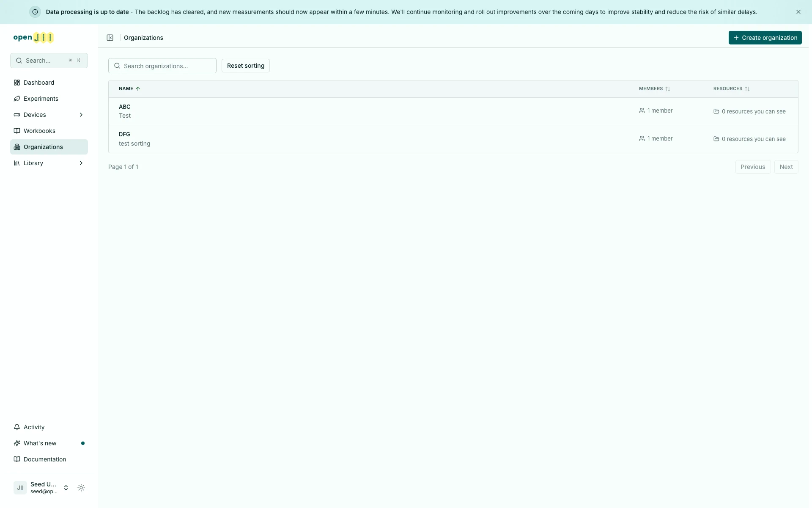Click Reset sorting
The image size is (812, 508).
pyautogui.click(x=246, y=66)
